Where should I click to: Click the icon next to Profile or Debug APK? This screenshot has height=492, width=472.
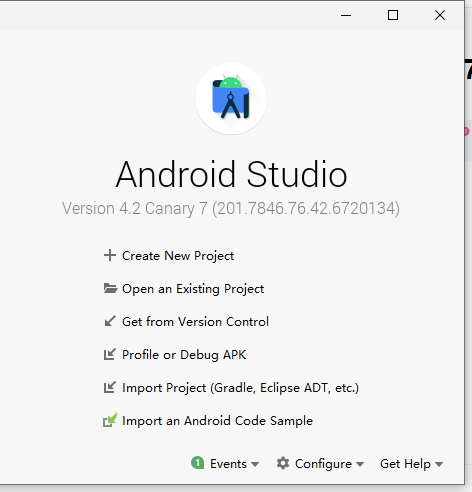110,354
